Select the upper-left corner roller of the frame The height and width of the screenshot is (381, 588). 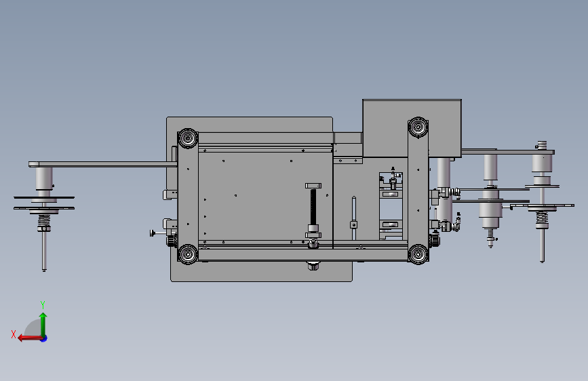point(187,138)
